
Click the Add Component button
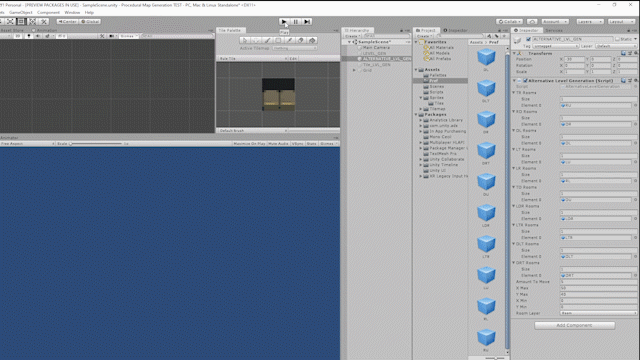coord(574,325)
